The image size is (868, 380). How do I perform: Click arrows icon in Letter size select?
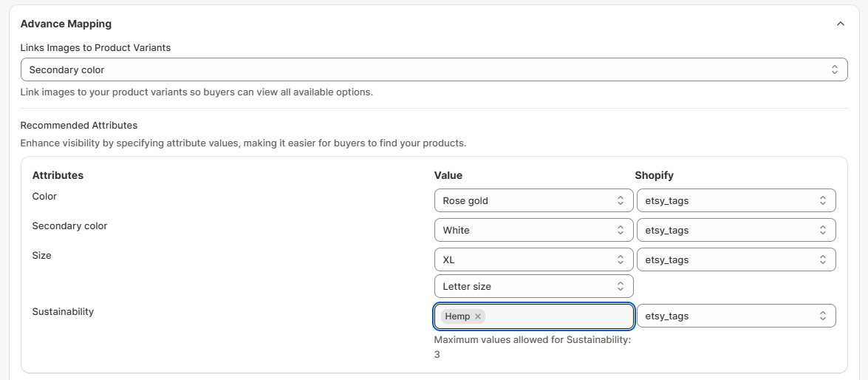[621, 286]
